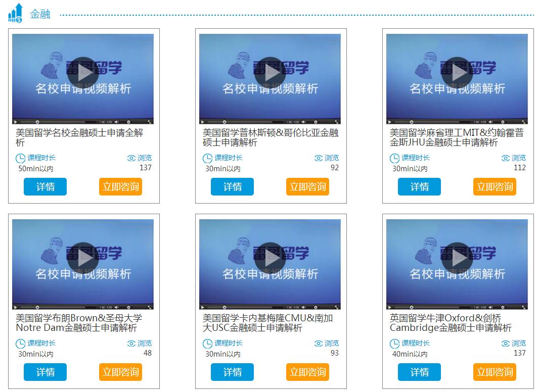Click the 金融 bar chart section icon

point(16,13)
